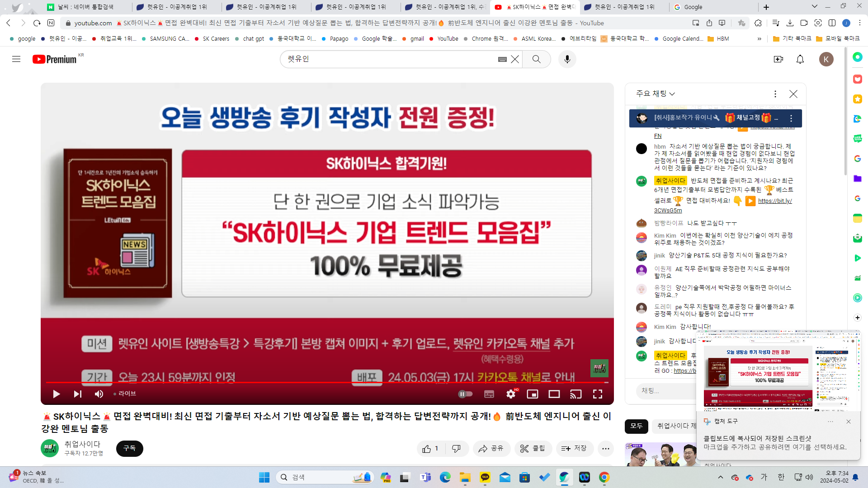
Task: Click the YouTube search input field
Action: 389,59
